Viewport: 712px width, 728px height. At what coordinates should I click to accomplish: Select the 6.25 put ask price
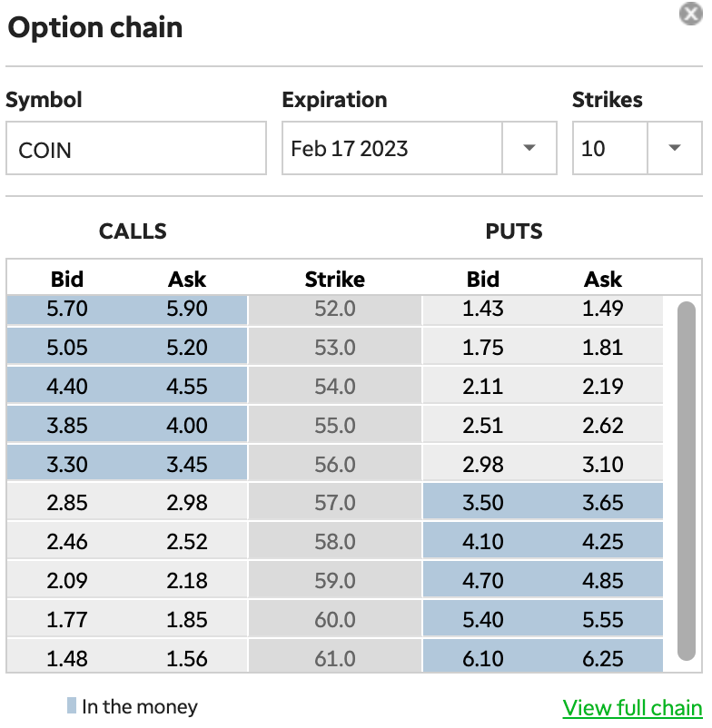(x=603, y=658)
